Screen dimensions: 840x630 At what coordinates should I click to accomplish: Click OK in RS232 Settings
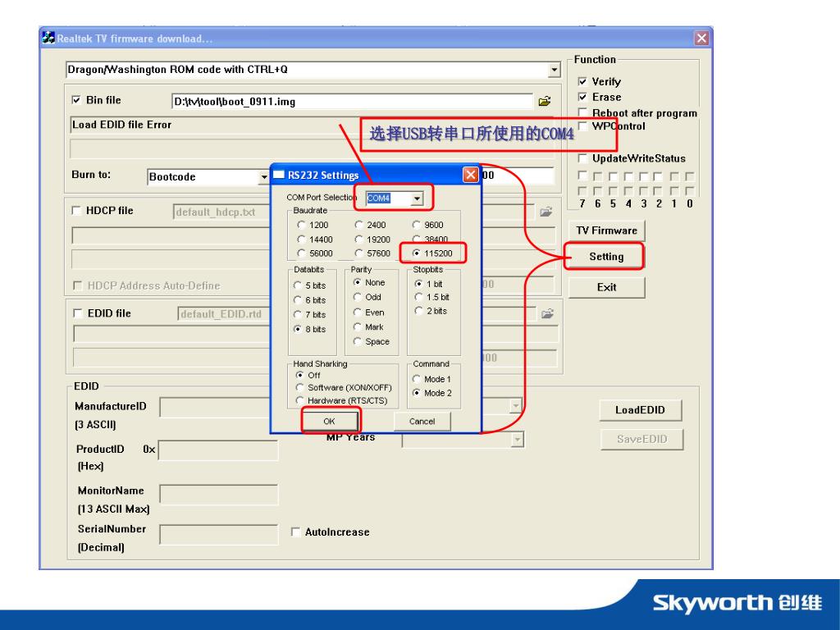coord(330,421)
